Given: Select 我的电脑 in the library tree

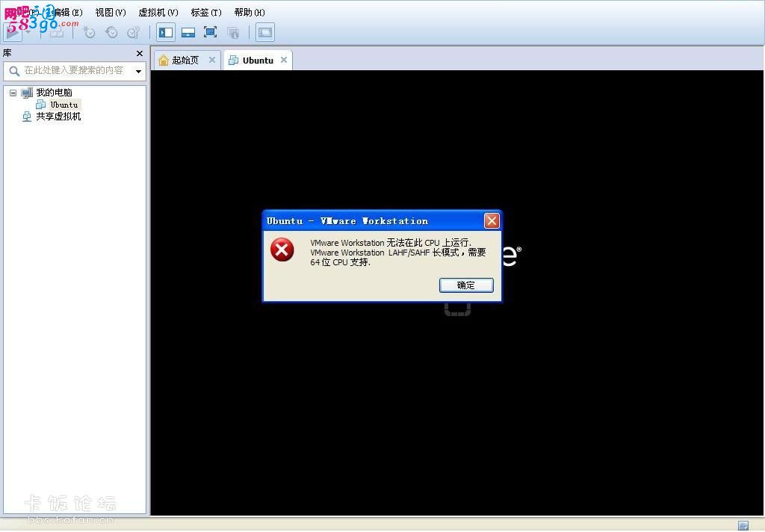Looking at the screenshot, I should (x=54, y=92).
